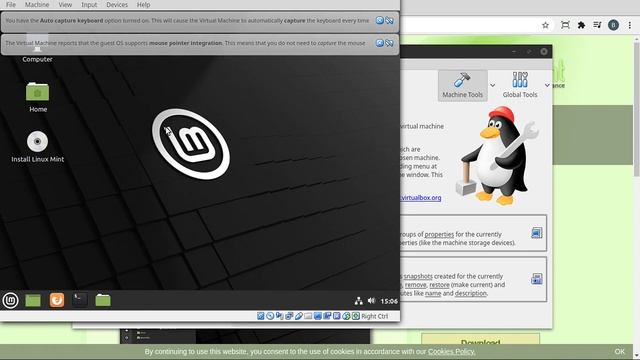Click the browser page vertical scrollbar
This screenshot has height=360, width=640.
click(636, 108)
